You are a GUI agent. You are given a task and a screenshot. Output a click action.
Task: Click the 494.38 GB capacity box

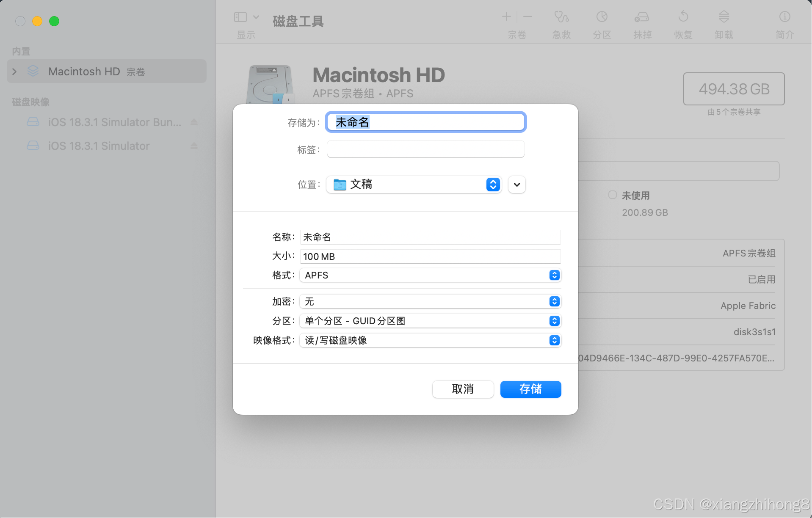[734, 89]
